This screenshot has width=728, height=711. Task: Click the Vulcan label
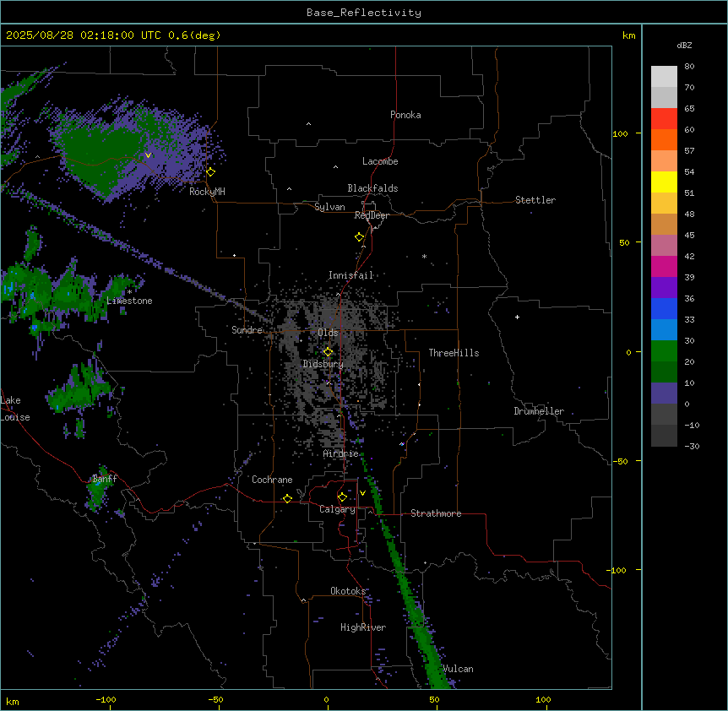click(458, 669)
